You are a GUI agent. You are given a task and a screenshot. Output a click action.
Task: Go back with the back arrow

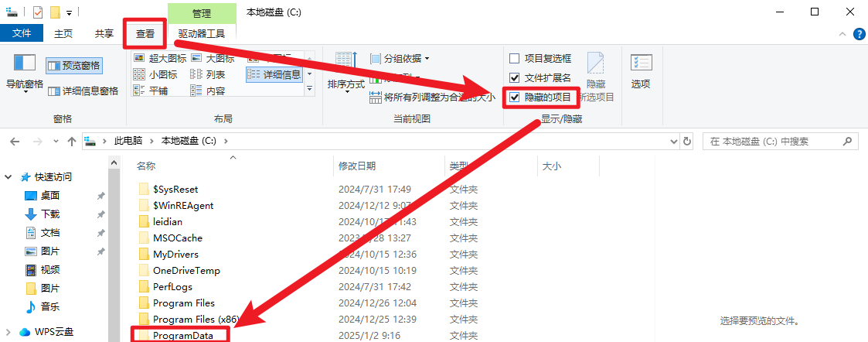15,142
